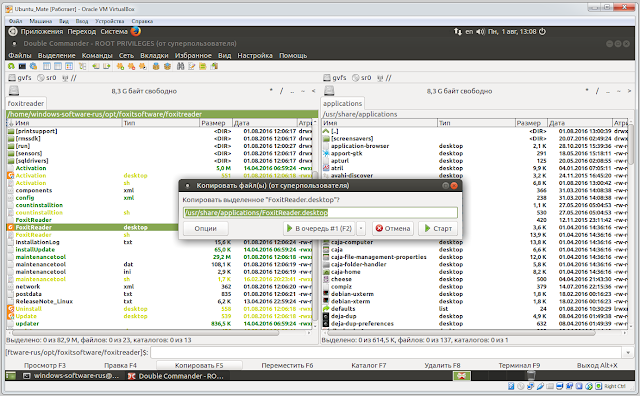Open the Приложения panel menu
This screenshot has height=396, width=640.
42,31
